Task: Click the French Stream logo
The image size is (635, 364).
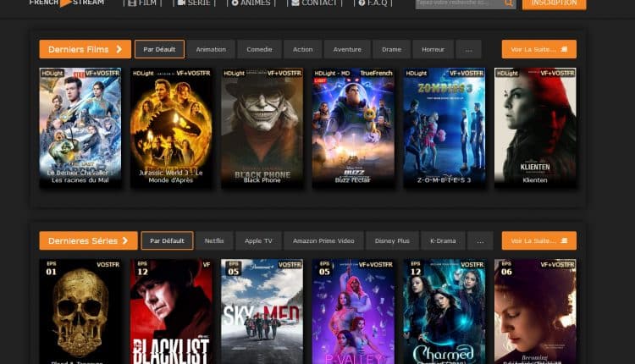Action: point(67,3)
